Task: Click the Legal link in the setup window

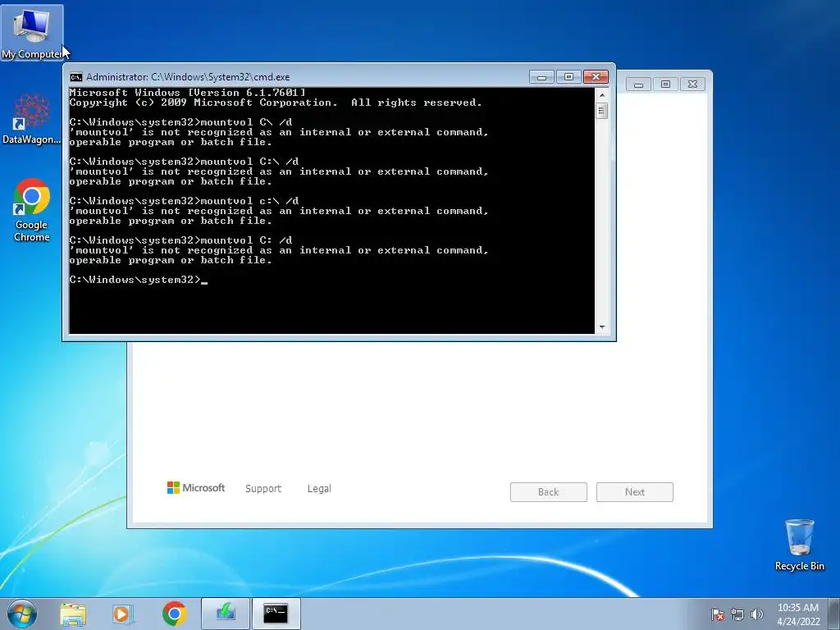Action: (319, 489)
